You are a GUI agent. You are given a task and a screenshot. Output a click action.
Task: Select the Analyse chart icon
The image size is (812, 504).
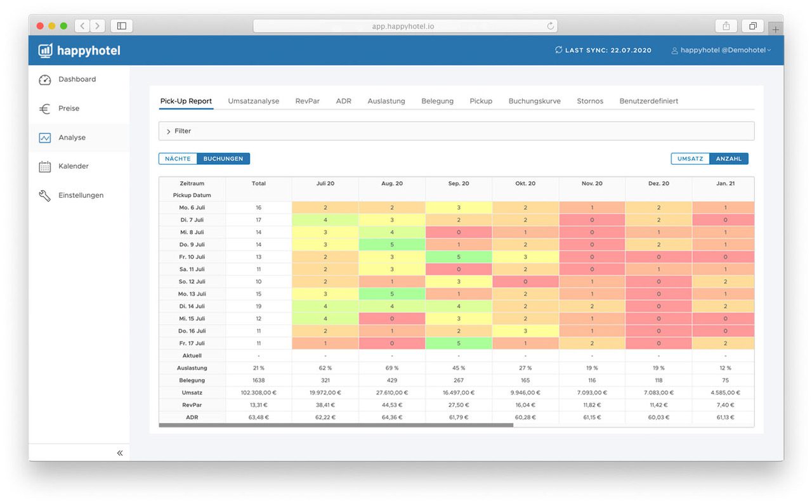tap(44, 138)
